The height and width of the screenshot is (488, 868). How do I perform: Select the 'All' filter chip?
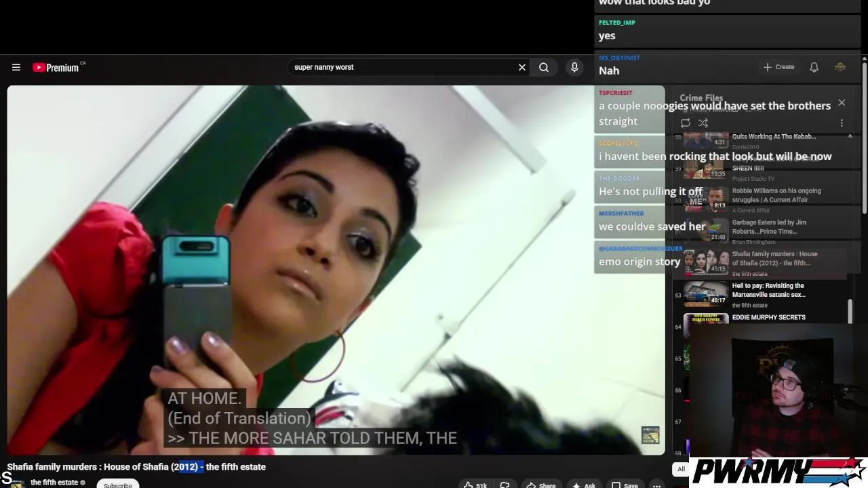[681, 469]
